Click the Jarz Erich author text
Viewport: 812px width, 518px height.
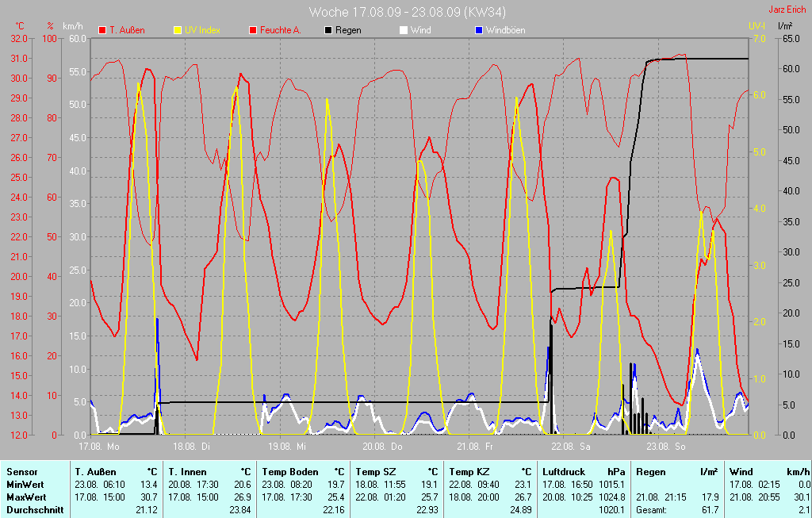point(787,10)
